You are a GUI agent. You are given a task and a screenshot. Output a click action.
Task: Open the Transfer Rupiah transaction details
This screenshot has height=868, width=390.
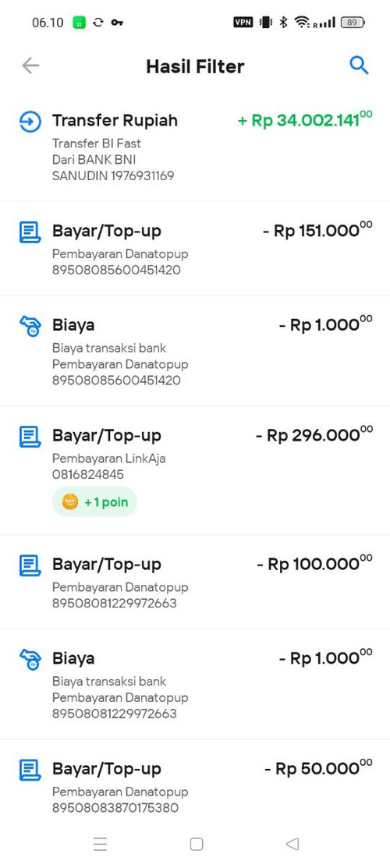pyautogui.click(x=195, y=146)
